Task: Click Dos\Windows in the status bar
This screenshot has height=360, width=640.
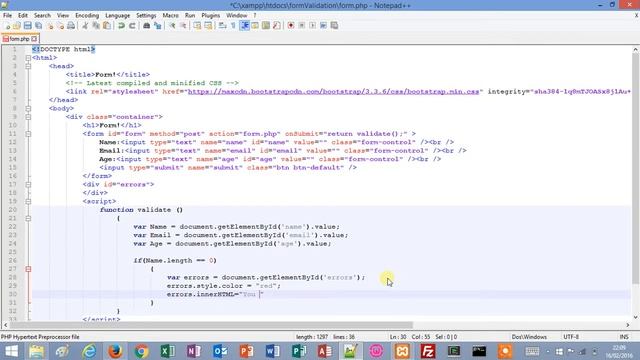Action: (529, 337)
